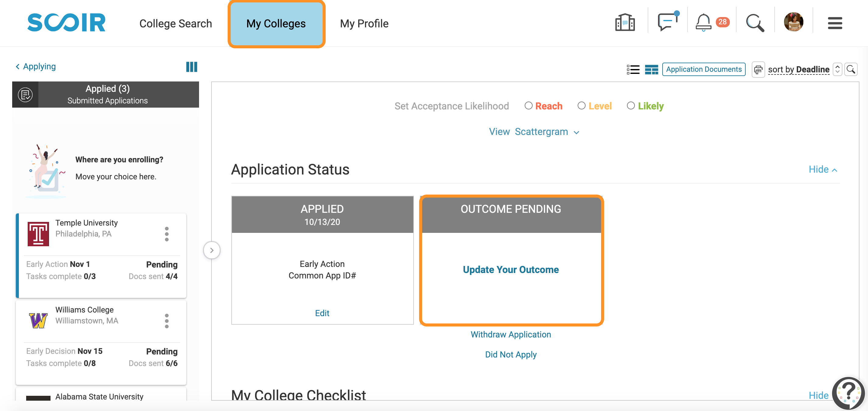Click Update Your Outcome button

(x=510, y=269)
